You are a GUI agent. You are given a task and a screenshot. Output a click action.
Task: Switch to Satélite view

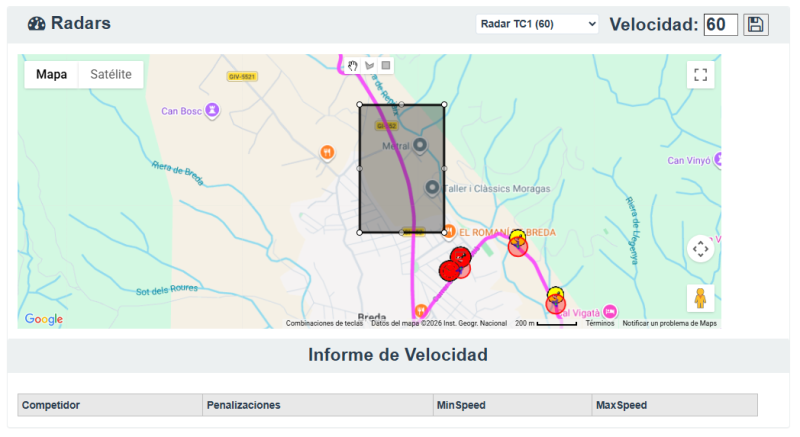111,75
